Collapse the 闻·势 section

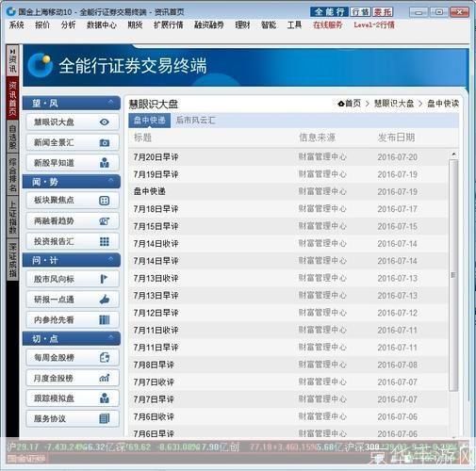point(110,181)
